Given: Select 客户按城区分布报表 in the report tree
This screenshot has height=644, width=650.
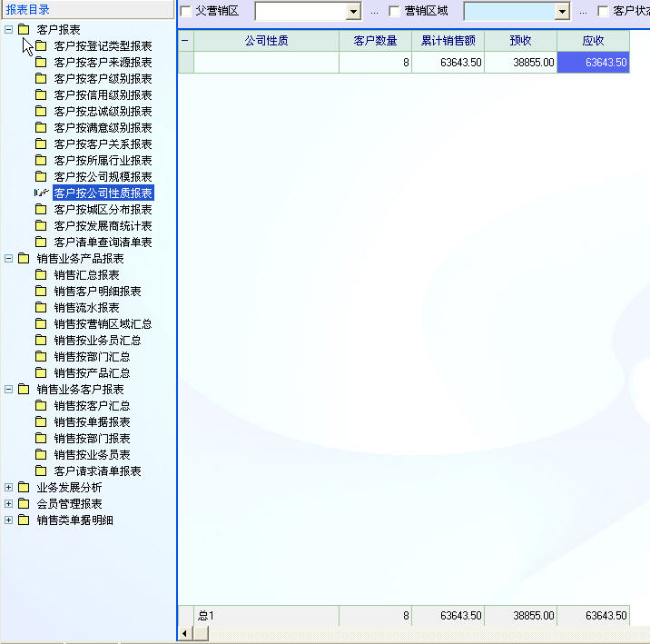Looking at the screenshot, I should coord(103,210).
